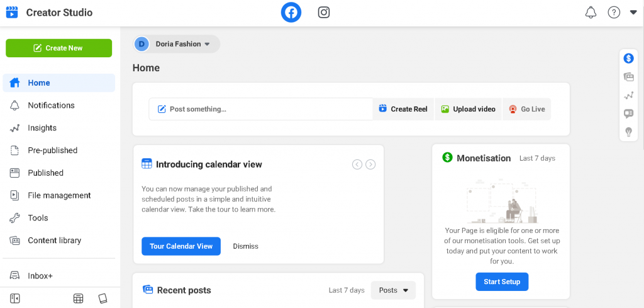The height and width of the screenshot is (308, 644).
Task: Click the Post something input field
Action: [260, 109]
